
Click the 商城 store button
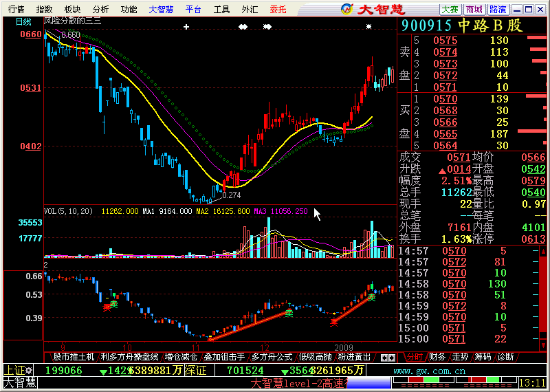tap(474, 10)
